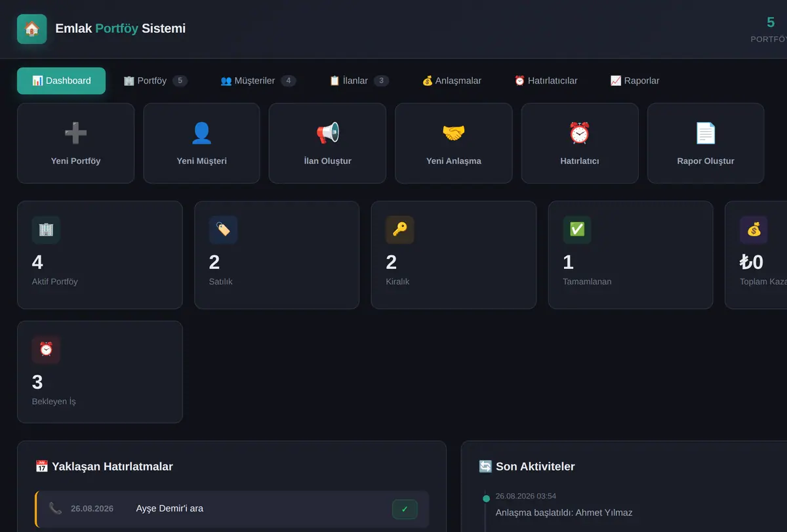The image size is (787, 532).
Task: Click the refresh icon next to Son Aktiviteler
Action: (x=485, y=466)
